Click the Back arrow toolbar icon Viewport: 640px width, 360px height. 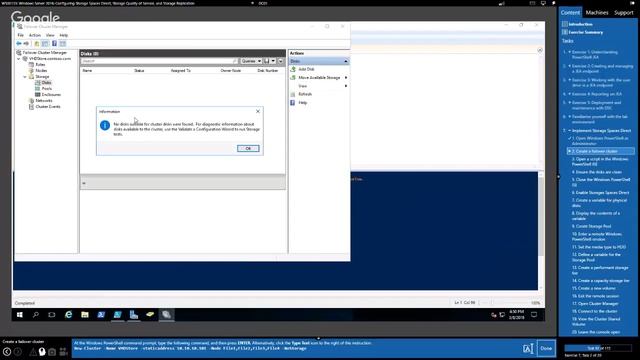coord(19,44)
